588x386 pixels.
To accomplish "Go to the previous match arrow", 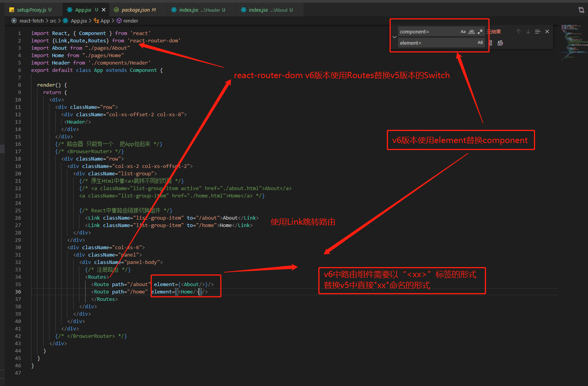I will pos(518,31).
